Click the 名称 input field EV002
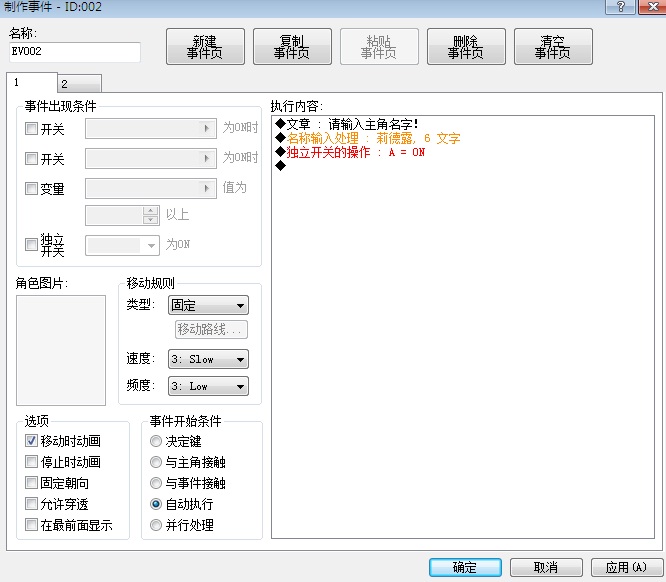This screenshot has height=582, width=666. point(75,52)
